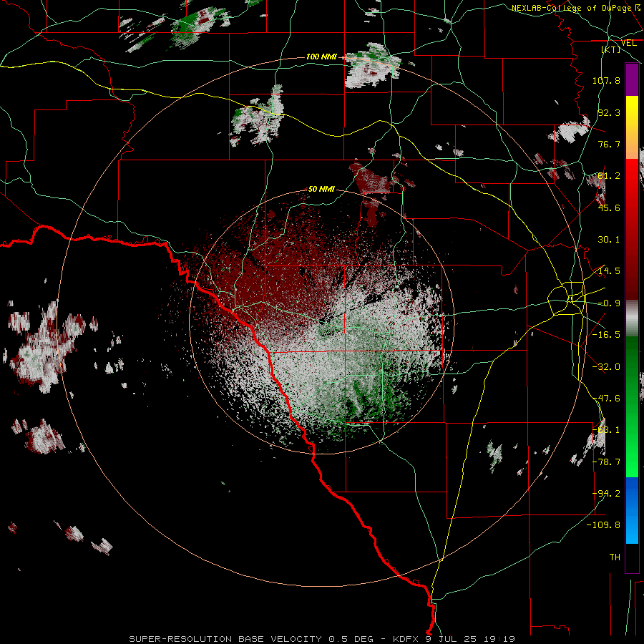Viewport: 644px width, 644px height.
Task: Click the -0.9 velocity scale value
Action: point(609,303)
